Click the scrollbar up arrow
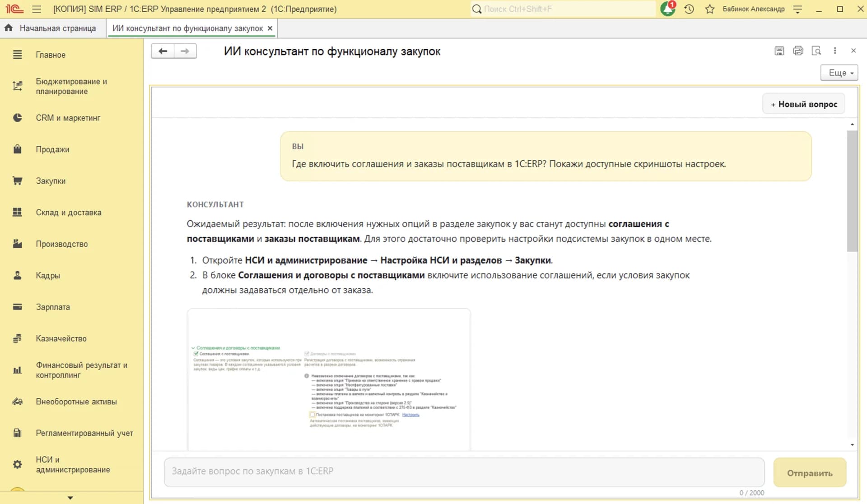867x504 pixels. [x=852, y=124]
